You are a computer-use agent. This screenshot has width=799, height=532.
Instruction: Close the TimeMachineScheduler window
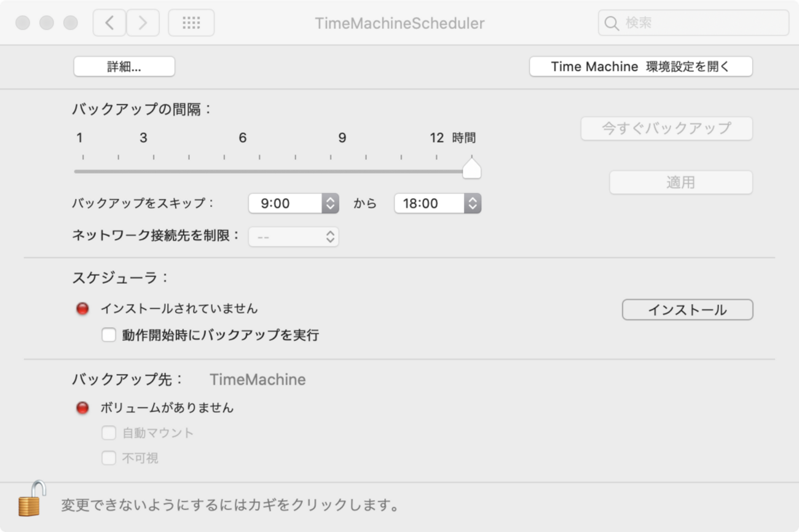point(23,23)
